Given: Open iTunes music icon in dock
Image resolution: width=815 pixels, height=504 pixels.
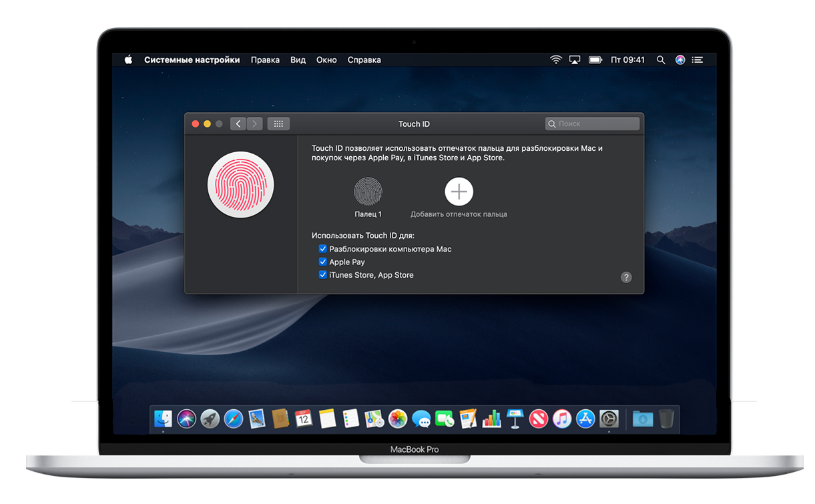Looking at the screenshot, I should coord(562,419).
